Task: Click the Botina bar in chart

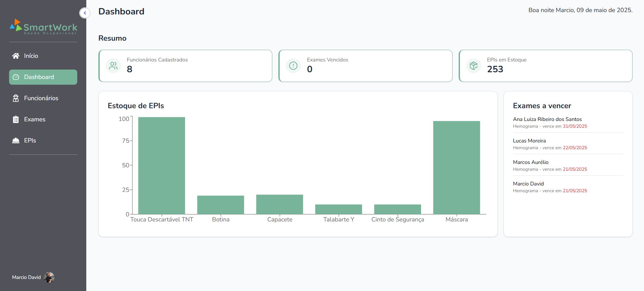Action: tap(221, 205)
